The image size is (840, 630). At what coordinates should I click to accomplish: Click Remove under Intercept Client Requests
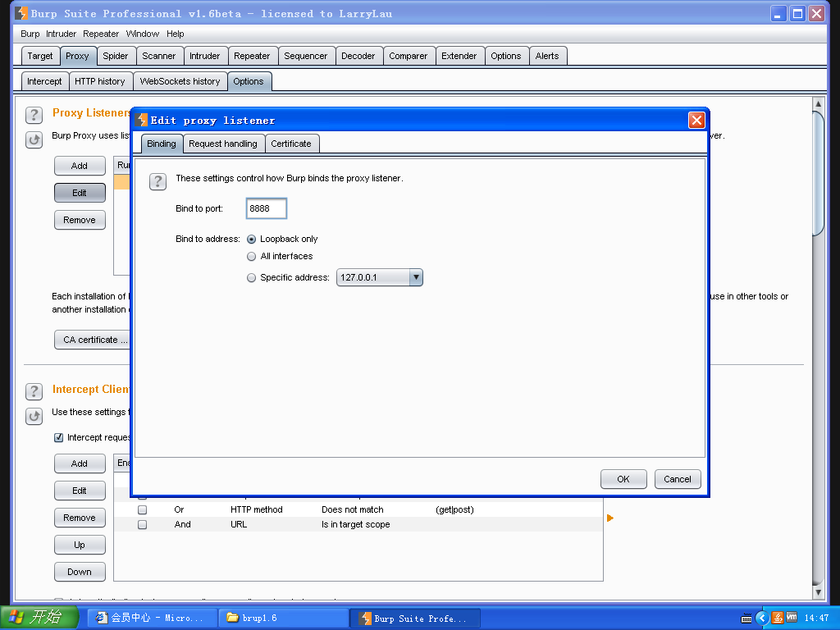(x=80, y=518)
